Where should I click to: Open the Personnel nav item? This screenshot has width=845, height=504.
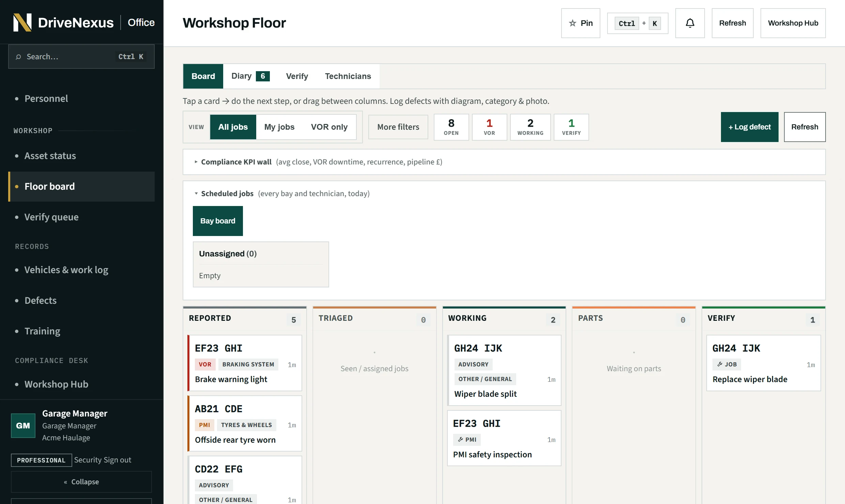click(81, 99)
